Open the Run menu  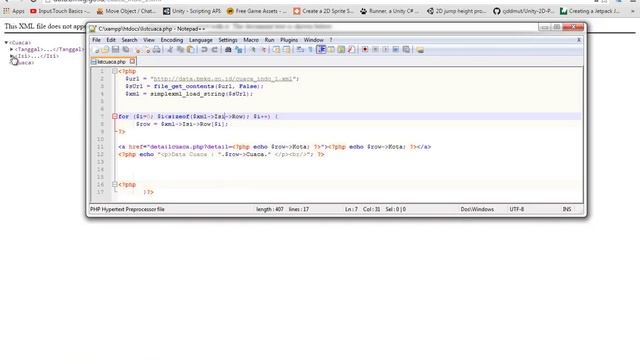pyautogui.click(x=269, y=40)
